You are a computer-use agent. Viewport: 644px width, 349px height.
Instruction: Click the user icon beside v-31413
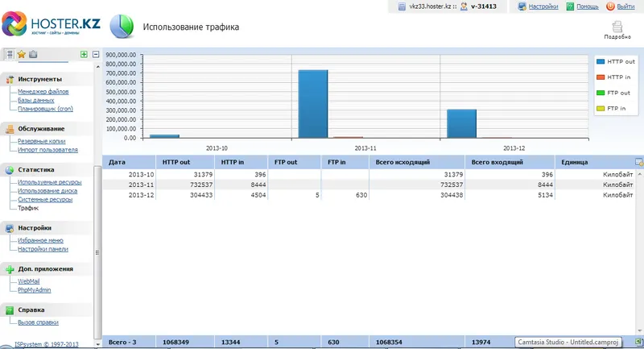[464, 6]
